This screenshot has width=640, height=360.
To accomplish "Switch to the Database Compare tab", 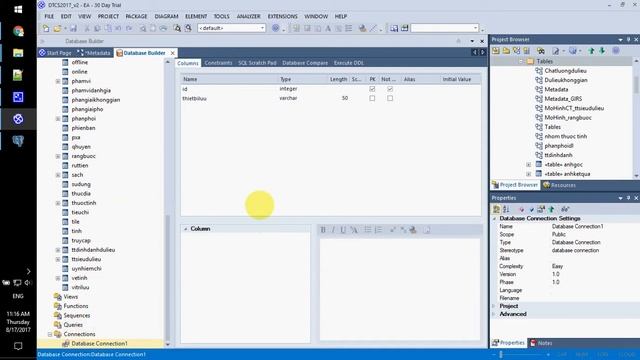I will pyautogui.click(x=305, y=63).
